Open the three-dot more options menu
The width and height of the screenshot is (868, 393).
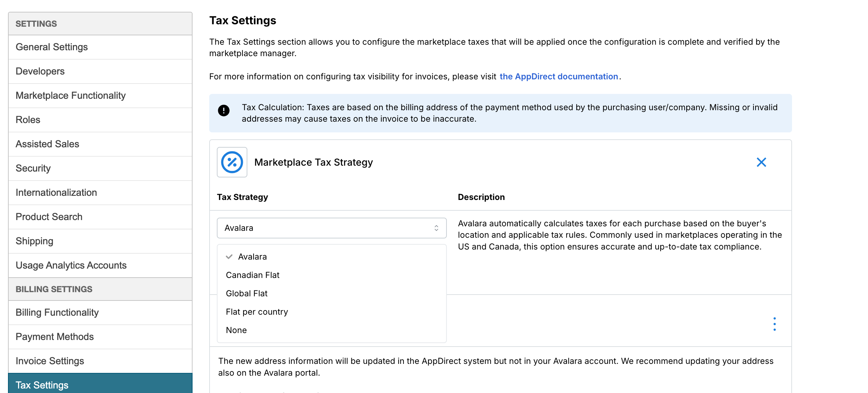click(774, 324)
